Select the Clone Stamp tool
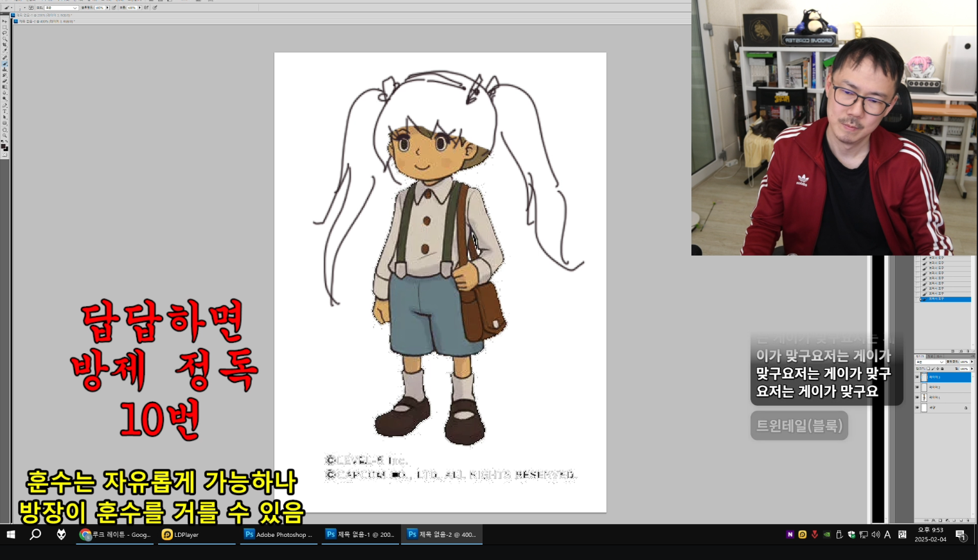 coord(5,69)
